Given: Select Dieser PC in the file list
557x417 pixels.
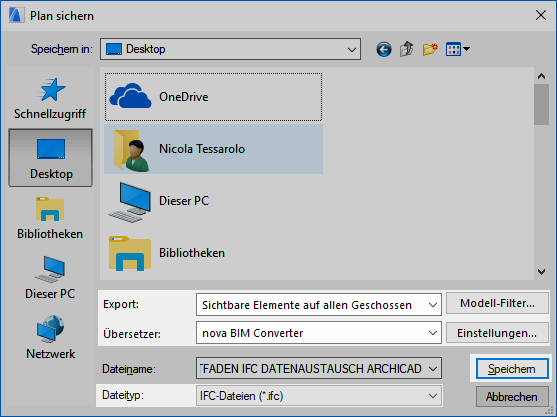Looking at the screenshot, I should [213, 201].
